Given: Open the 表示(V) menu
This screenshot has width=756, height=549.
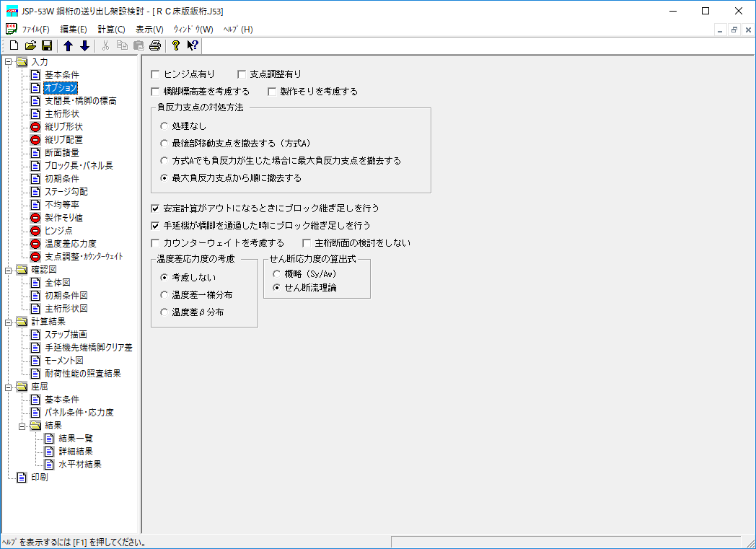Looking at the screenshot, I should pos(149,30).
